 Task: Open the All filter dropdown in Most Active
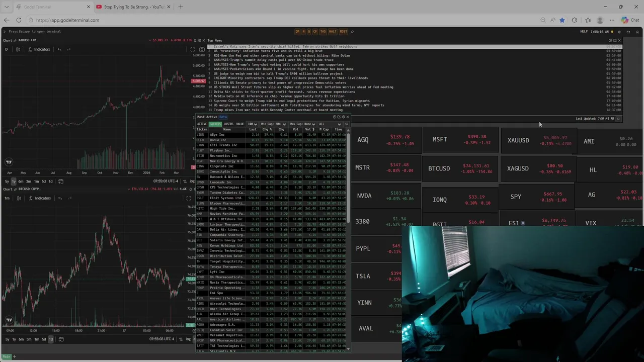pyautogui.click(x=330, y=124)
